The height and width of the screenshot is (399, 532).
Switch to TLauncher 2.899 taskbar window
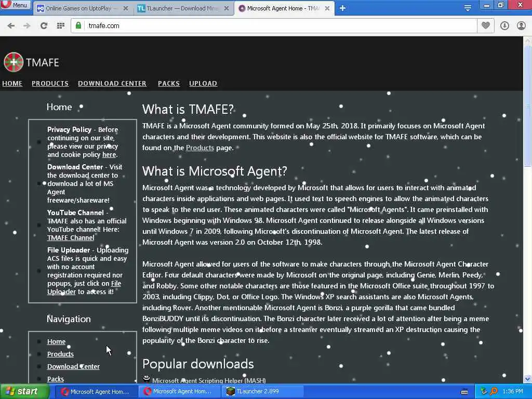(x=261, y=392)
